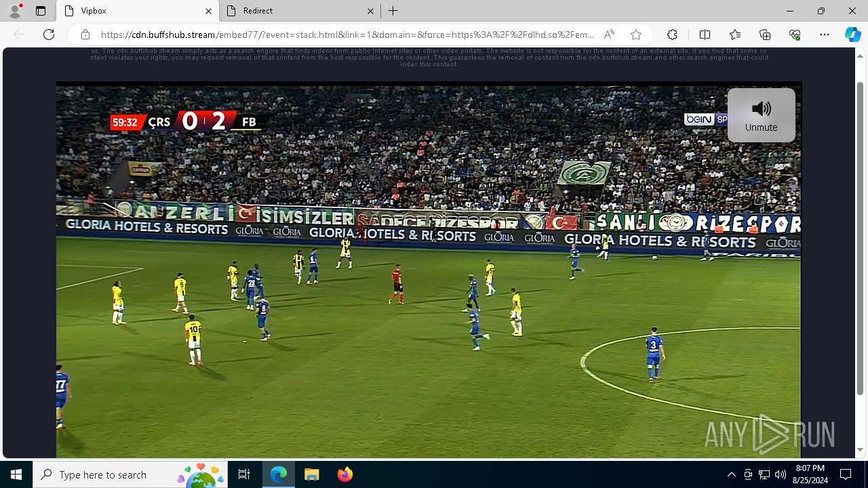Toggle Split screen view
The image size is (868, 488).
[705, 35]
